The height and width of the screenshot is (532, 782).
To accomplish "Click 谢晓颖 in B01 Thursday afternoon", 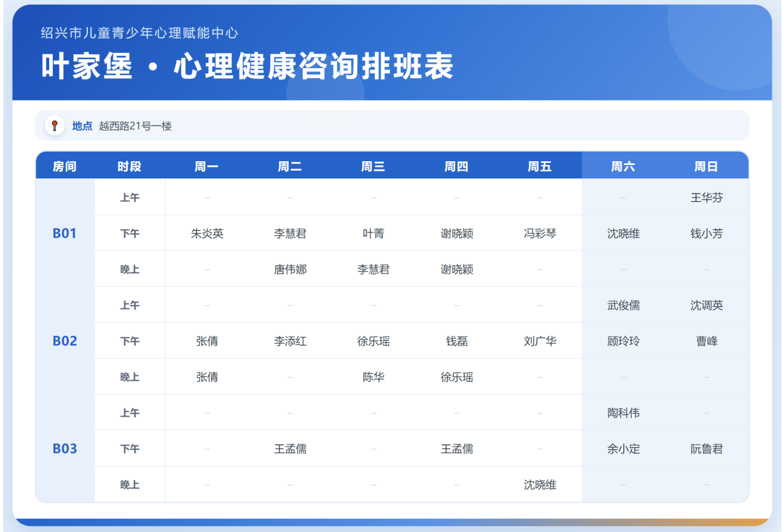I will pos(457,234).
